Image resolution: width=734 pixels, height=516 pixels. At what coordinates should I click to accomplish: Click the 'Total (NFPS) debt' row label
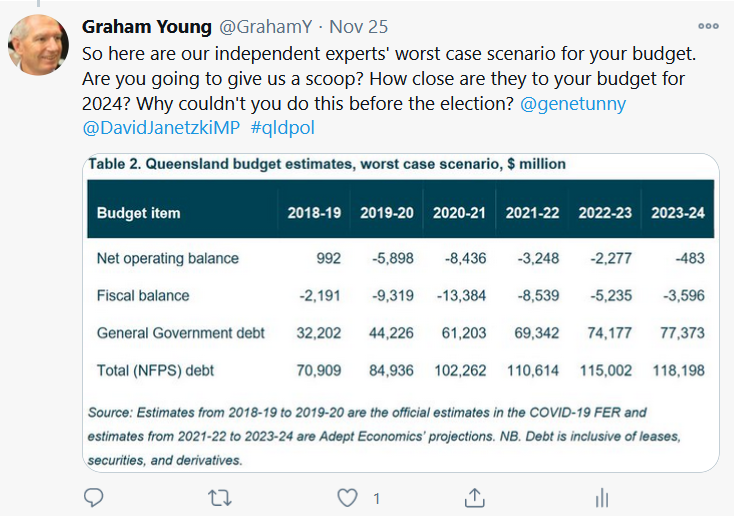(155, 370)
